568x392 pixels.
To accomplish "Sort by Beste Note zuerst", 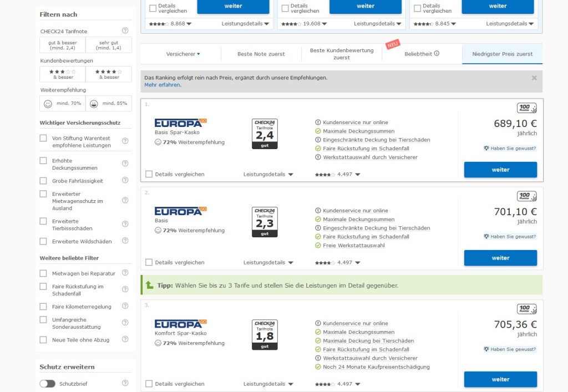I will coord(261,54).
